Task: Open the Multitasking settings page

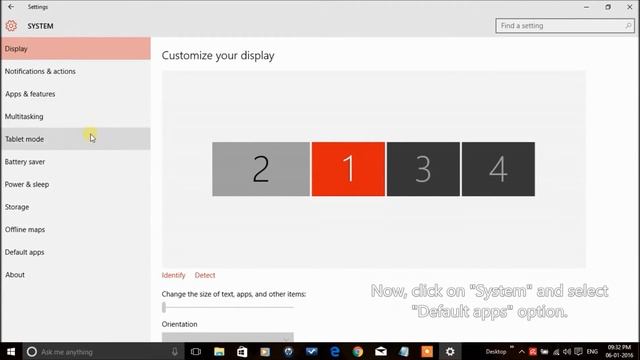Action: click(76, 116)
